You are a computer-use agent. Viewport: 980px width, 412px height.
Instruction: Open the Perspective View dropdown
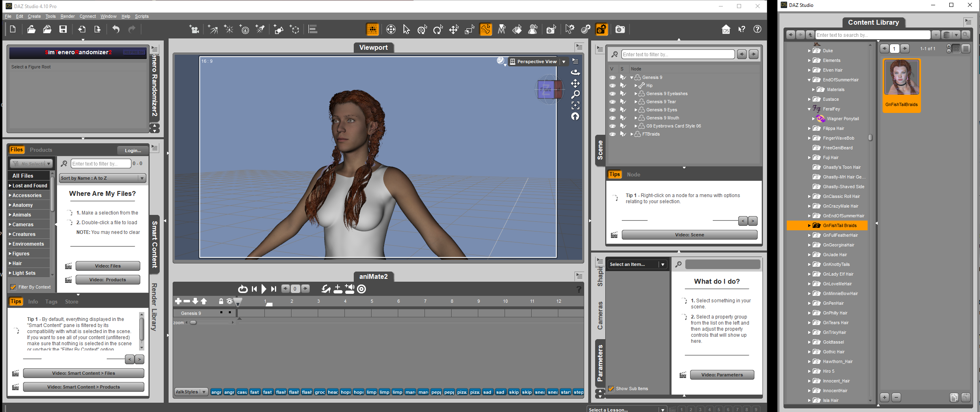564,62
